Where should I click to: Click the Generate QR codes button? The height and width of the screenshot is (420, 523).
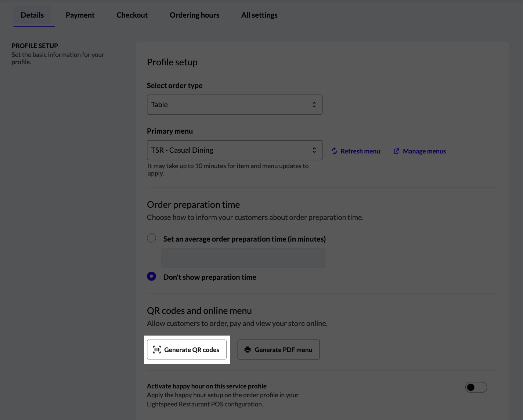[187, 350]
